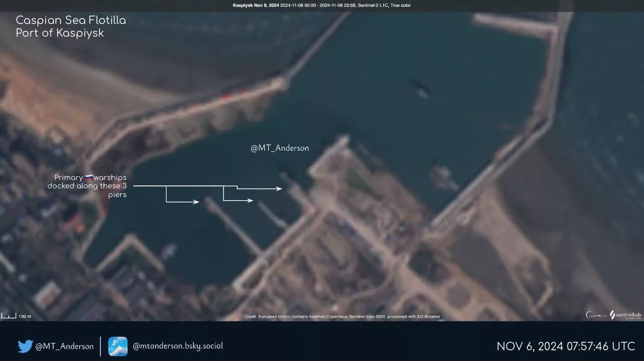Click the leftmost pier arrow tip

[197, 202]
